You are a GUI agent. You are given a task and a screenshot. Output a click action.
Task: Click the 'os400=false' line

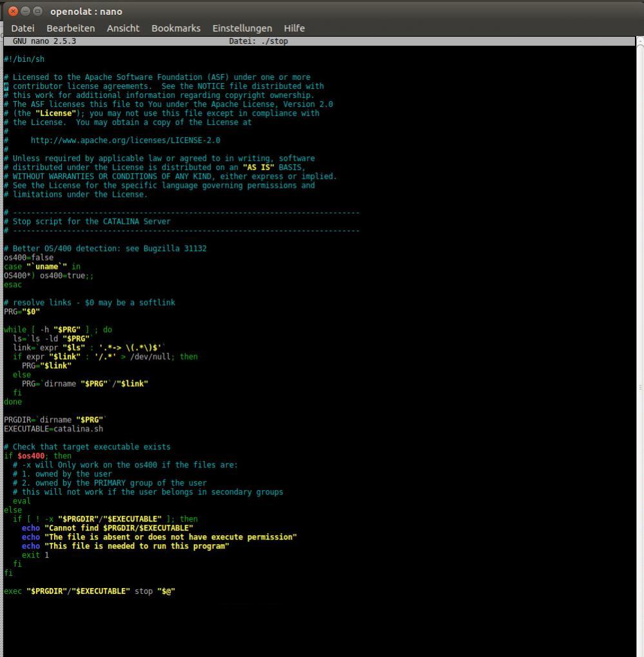click(x=28, y=258)
